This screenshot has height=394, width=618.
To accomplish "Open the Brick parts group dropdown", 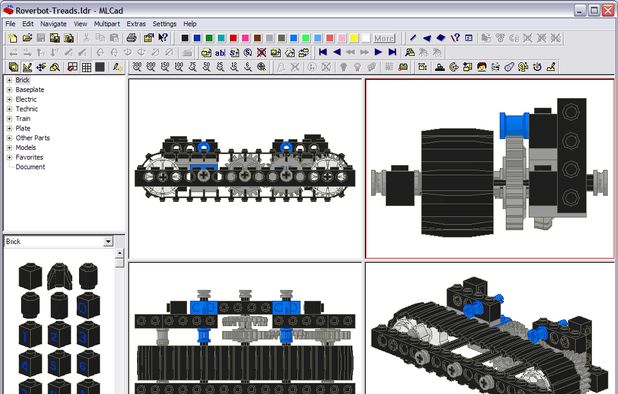I will click(x=108, y=242).
